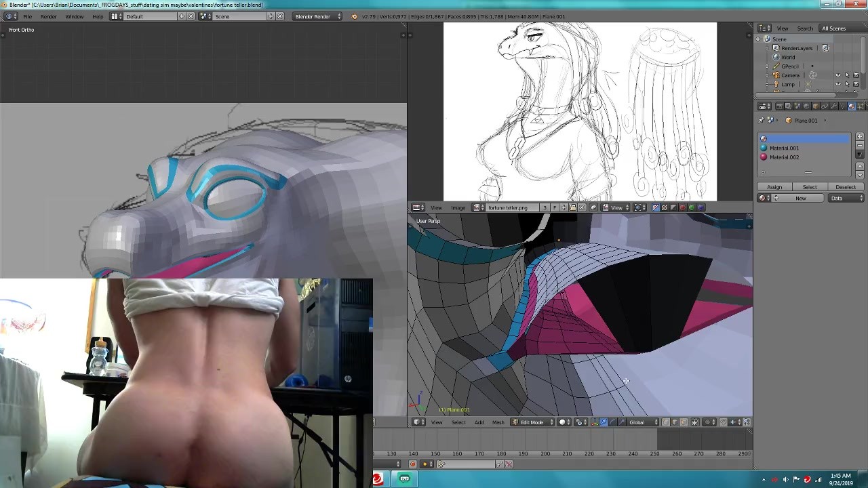Click the Assign material button
Image resolution: width=868 pixels, height=488 pixels.
coord(774,187)
